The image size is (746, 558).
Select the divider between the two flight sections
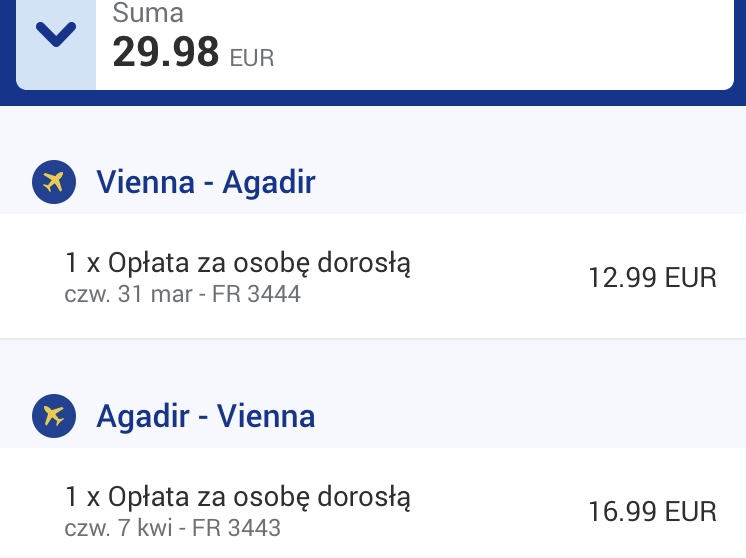click(x=373, y=339)
